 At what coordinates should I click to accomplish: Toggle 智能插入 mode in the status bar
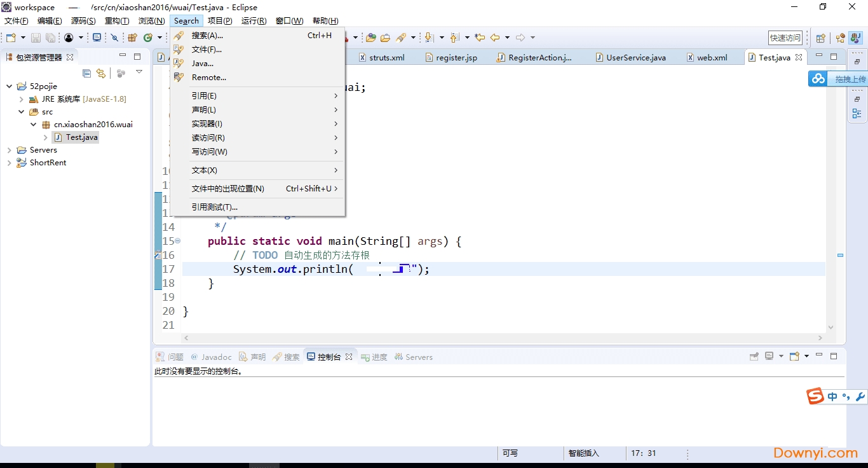click(x=585, y=453)
